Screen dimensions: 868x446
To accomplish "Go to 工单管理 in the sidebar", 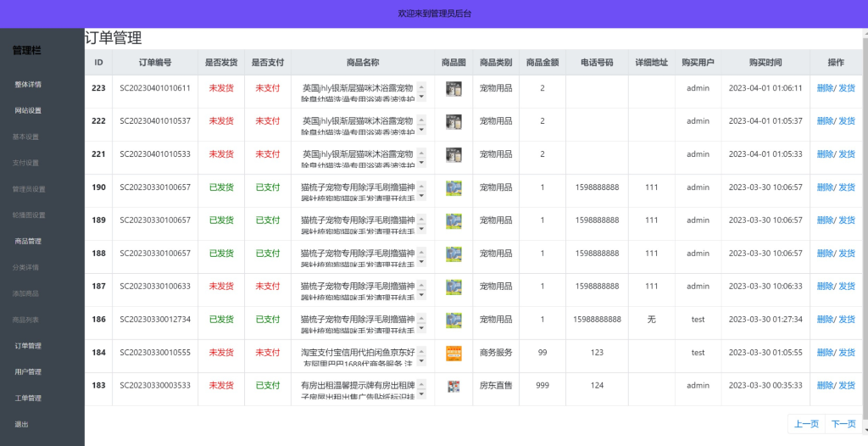I will (28, 398).
